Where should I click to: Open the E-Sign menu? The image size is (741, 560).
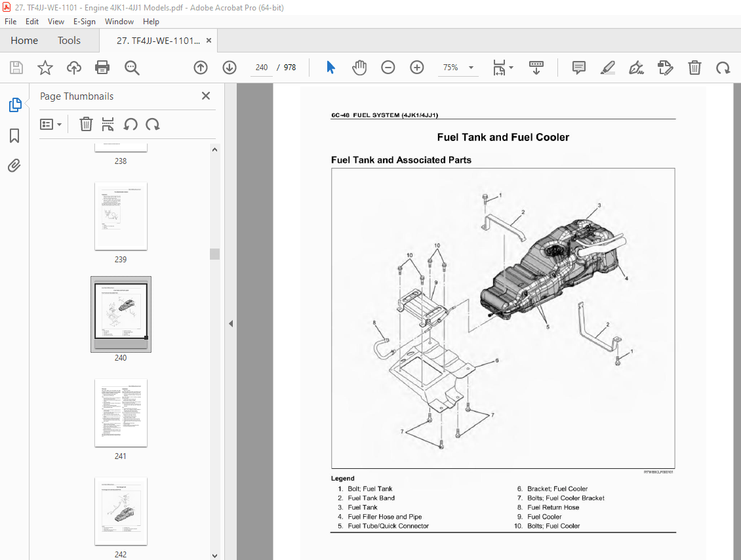84,22
